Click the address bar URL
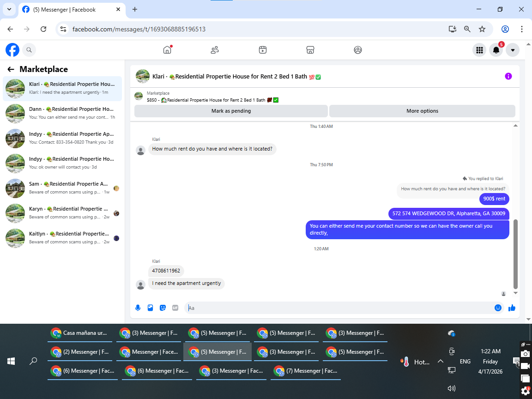 tap(139, 29)
